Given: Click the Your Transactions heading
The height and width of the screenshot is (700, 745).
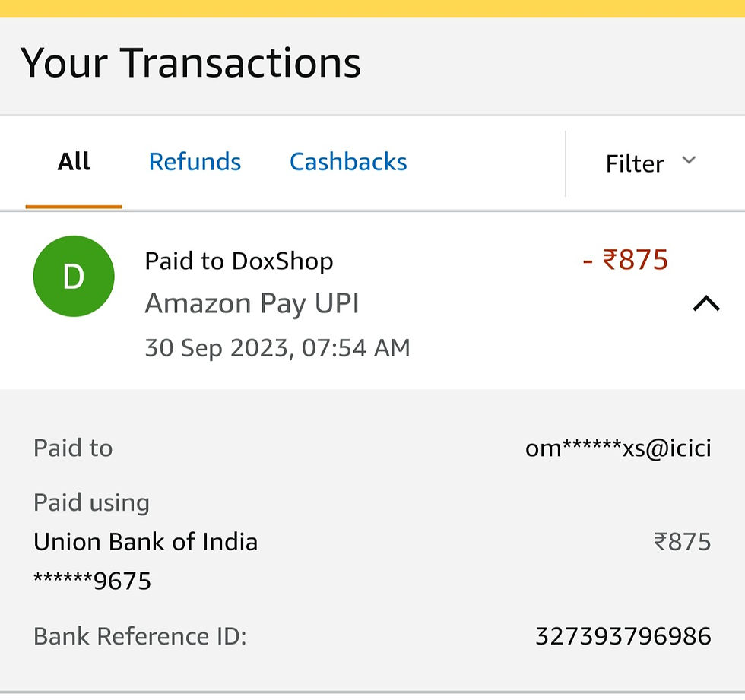Looking at the screenshot, I should pyautogui.click(x=190, y=62).
